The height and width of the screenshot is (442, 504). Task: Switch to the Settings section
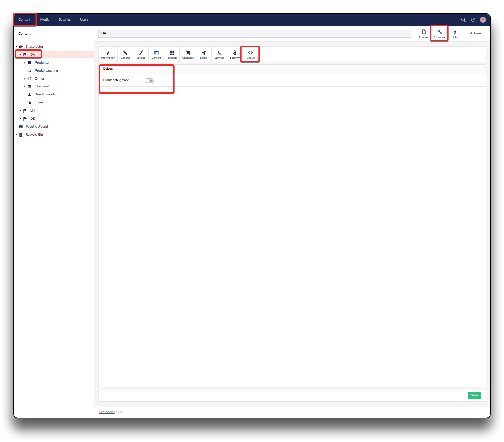65,20
